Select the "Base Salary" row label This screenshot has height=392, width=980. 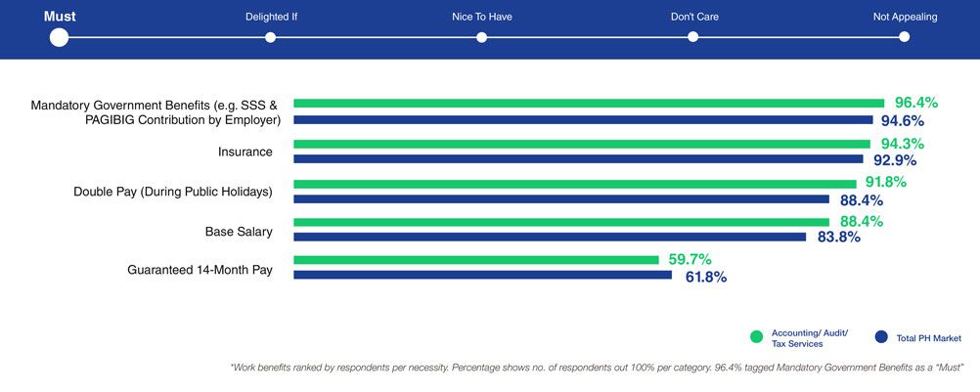239,232
